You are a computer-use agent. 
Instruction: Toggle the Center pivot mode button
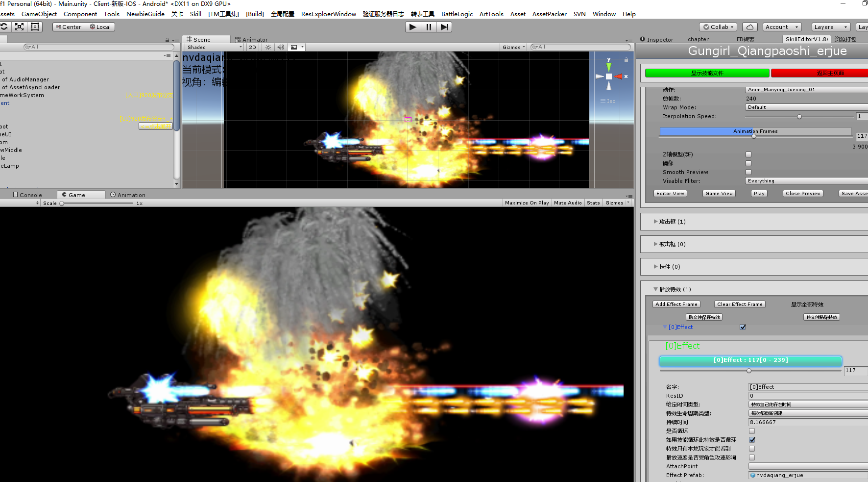(x=69, y=27)
